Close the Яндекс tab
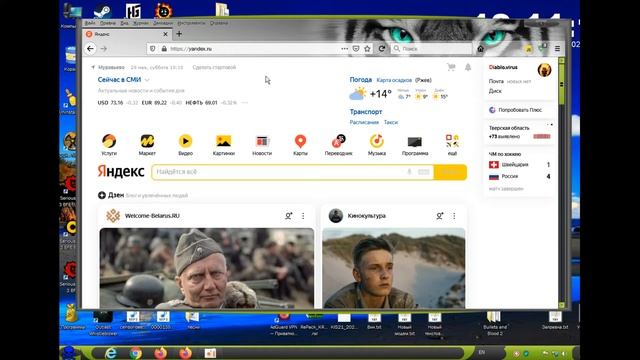This screenshot has width=640, height=360. pos(165,34)
